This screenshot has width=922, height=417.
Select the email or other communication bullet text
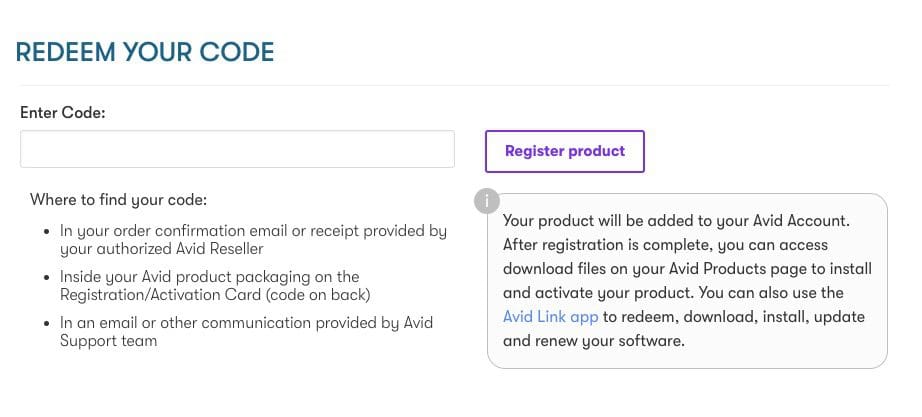click(x=246, y=331)
